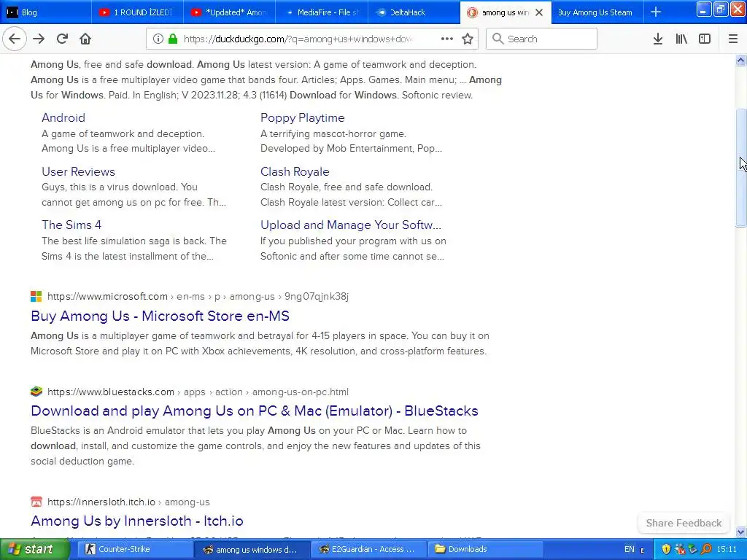Image resolution: width=747 pixels, height=560 pixels.
Task: Show site information icon in address bar
Action: point(158,39)
